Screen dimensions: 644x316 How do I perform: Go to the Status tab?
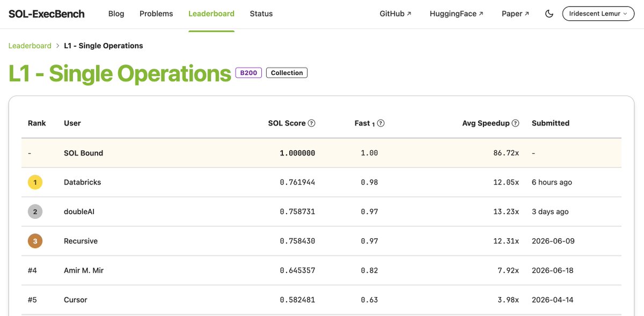(x=261, y=14)
